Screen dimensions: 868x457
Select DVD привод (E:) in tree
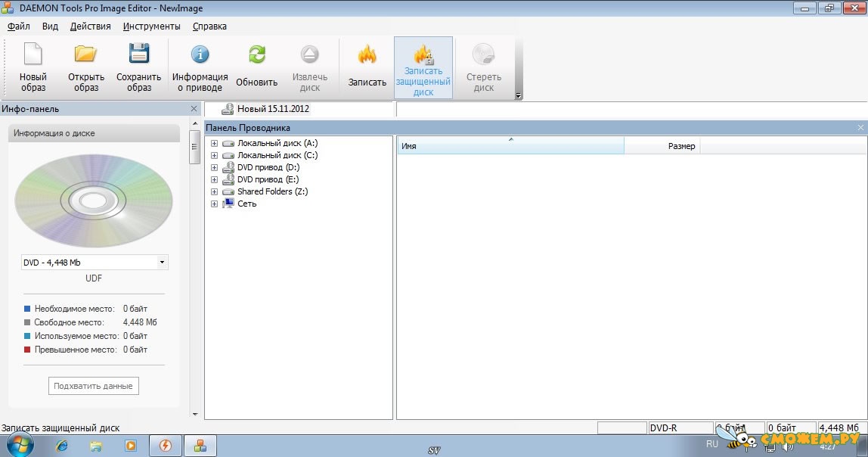(x=268, y=179)
